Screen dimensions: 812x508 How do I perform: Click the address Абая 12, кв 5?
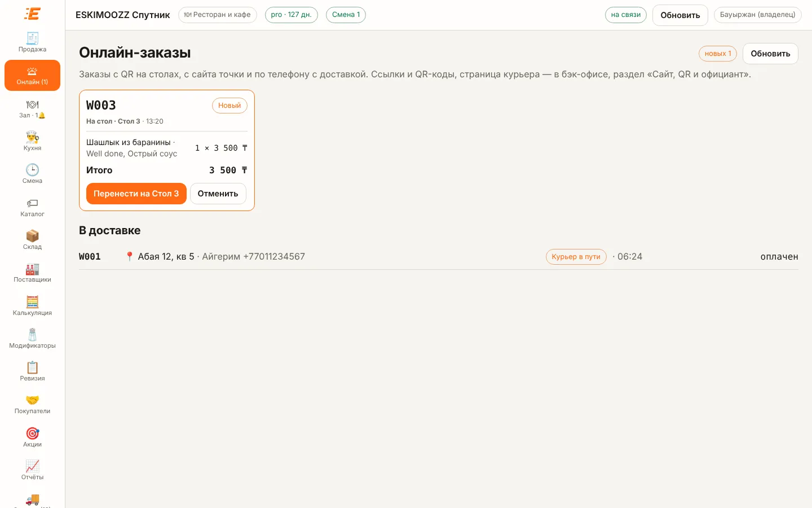click(166, 257)
